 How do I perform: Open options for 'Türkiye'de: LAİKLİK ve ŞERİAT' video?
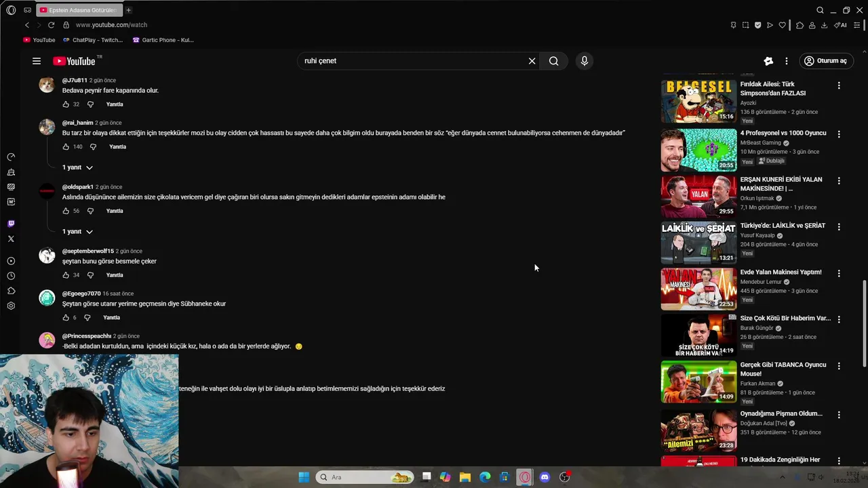(839, 227)
